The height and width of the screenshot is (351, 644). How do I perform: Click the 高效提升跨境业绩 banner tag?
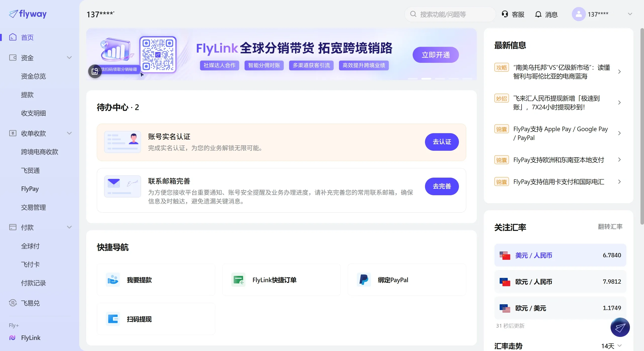tap(364, 65)
